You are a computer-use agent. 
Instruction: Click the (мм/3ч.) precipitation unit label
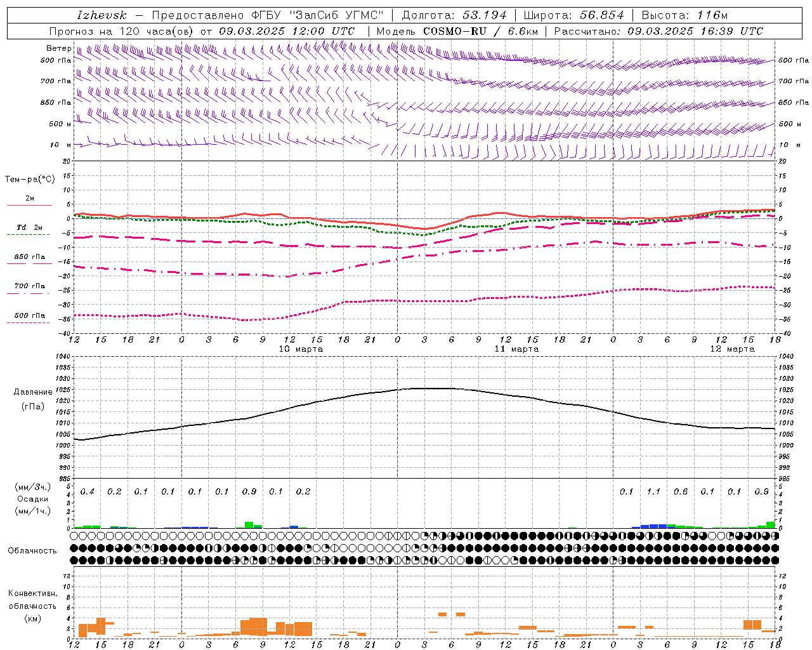(x=32, y=487)
